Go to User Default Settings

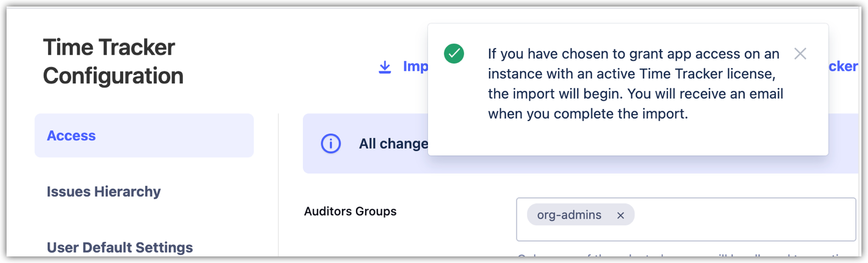tap(119, 247)
